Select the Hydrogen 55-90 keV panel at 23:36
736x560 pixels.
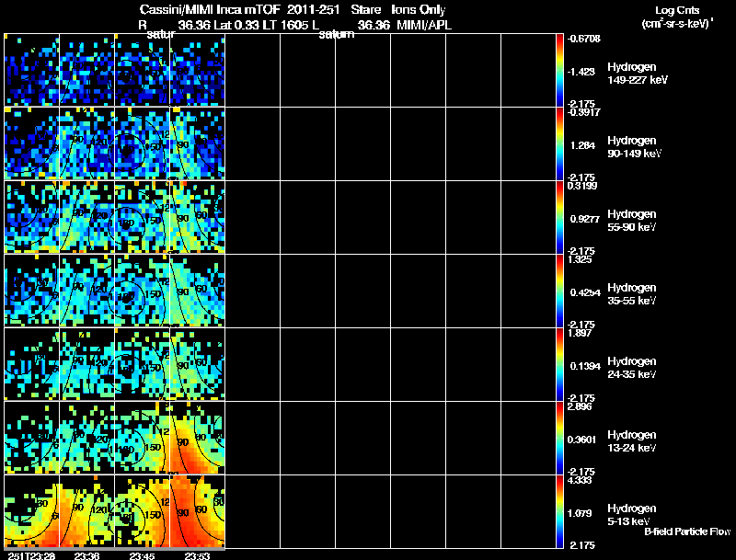tap(87, 217)
